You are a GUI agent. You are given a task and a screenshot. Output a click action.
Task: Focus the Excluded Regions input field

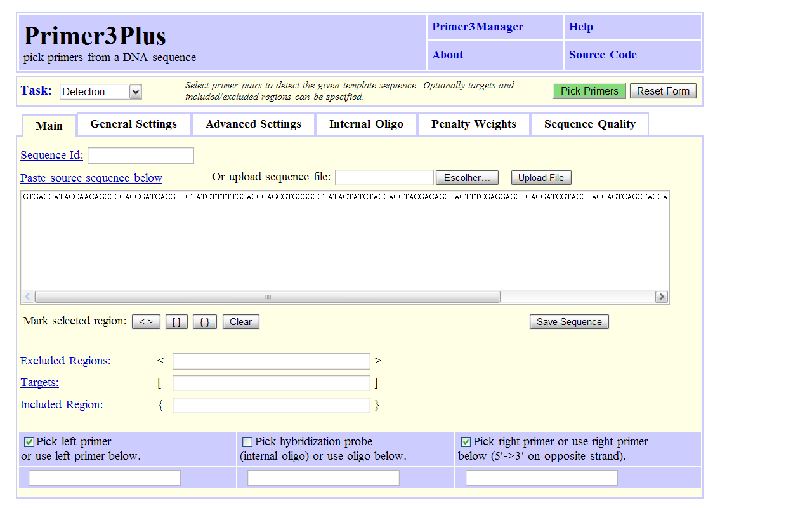(x=272, y=361)
